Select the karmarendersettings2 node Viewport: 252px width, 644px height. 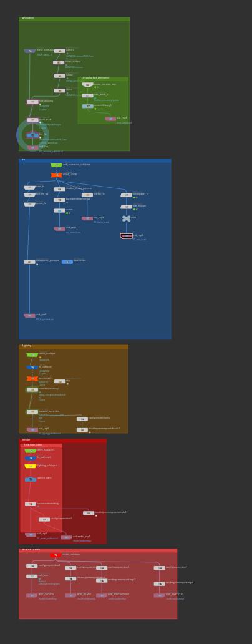tap(59, 200)
